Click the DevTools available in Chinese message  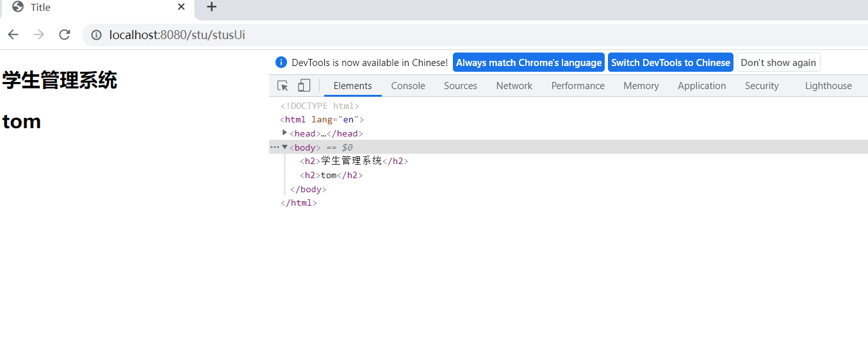(370, 62)
